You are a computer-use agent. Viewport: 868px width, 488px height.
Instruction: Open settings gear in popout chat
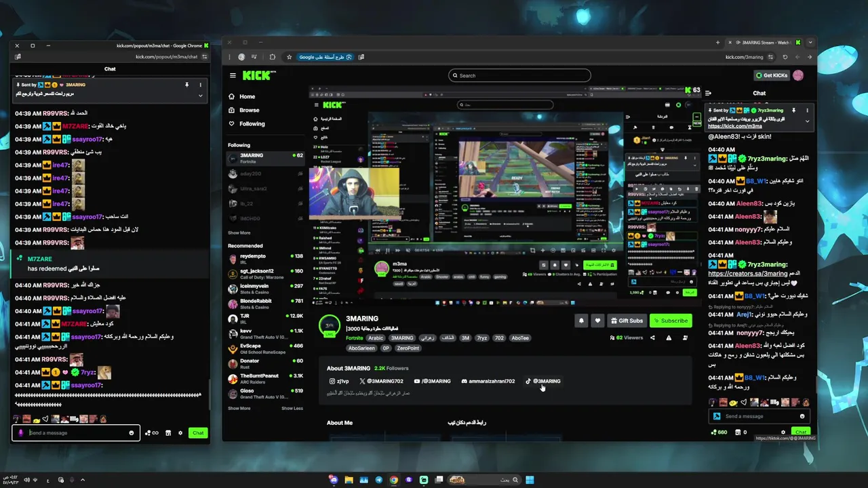pyautogui.click(x=180, y=432)
